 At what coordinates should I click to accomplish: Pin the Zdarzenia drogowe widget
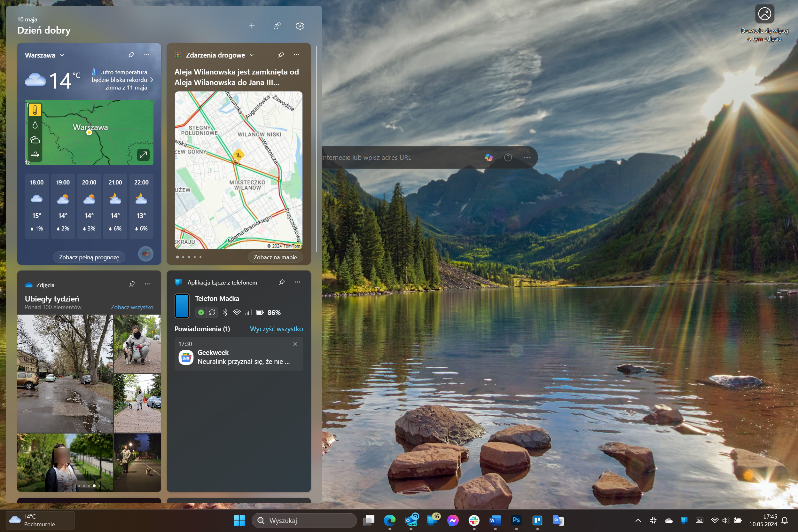pos(281,55)
